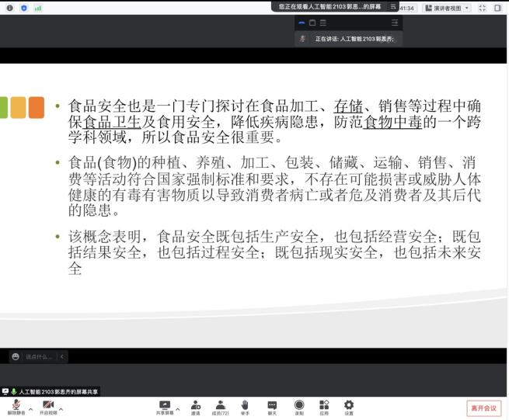
Task: Click the meeting info icon
Action: click(x=9, y=8)
